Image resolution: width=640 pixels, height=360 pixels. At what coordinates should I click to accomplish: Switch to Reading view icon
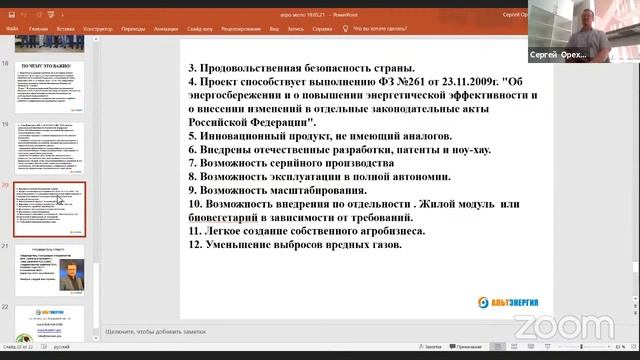531,347
